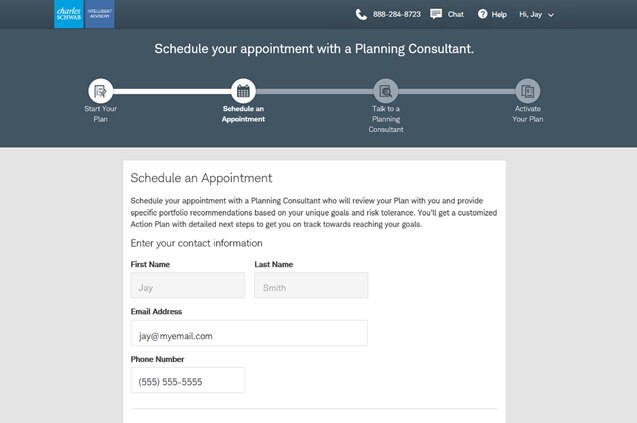Click the Phone Number input field
Viewport: 637px width, 423px height.
coord(188,380)
